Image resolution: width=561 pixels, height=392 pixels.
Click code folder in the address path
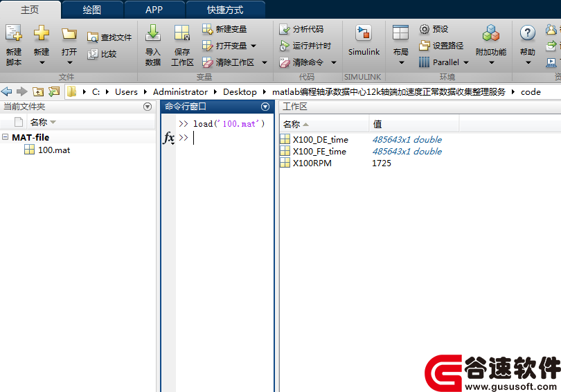(531, 92)
